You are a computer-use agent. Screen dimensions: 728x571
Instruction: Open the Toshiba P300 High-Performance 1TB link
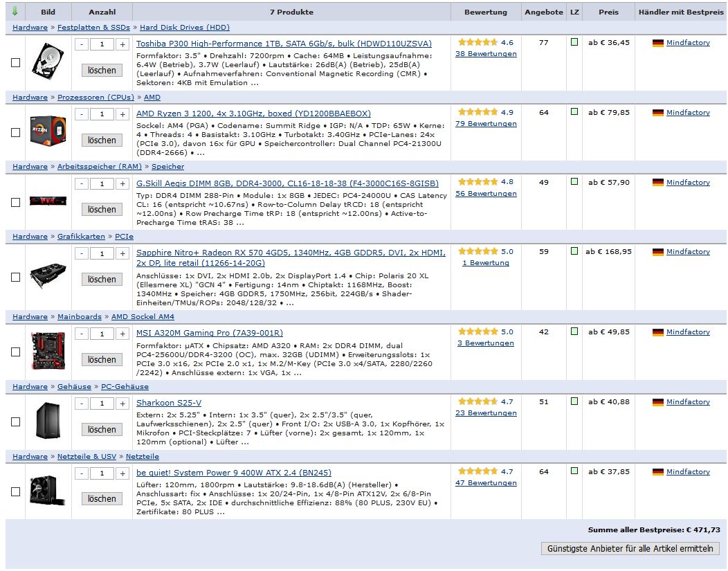pos(284,44)
